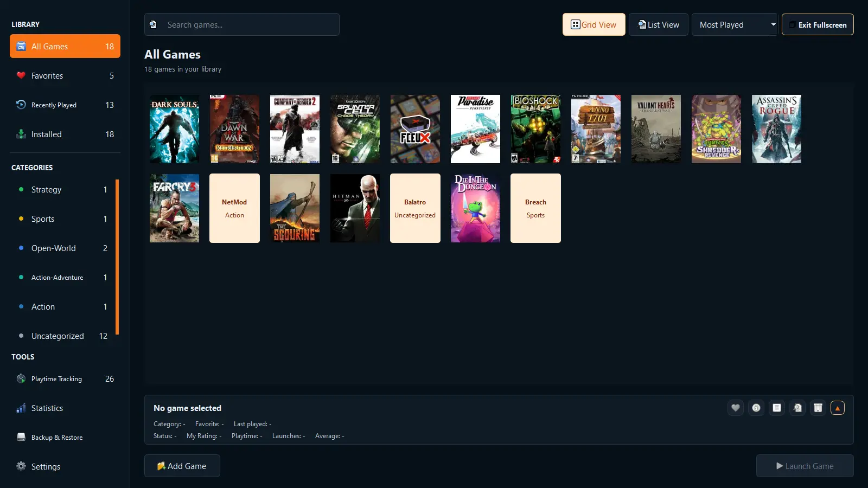This screenshot has width=868, height=488.
Task: Click the orange categories scrollbar
Action: (117, 257)
